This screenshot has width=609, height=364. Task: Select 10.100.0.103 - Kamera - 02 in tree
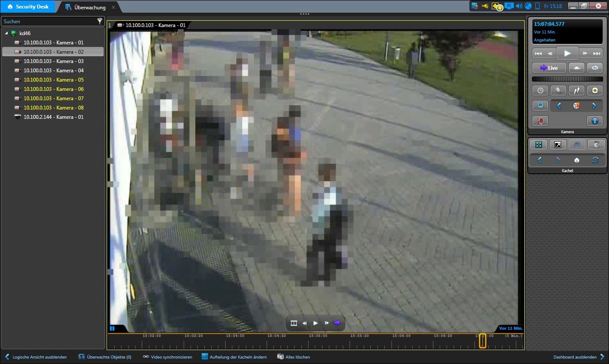click(x=53, y=52)
